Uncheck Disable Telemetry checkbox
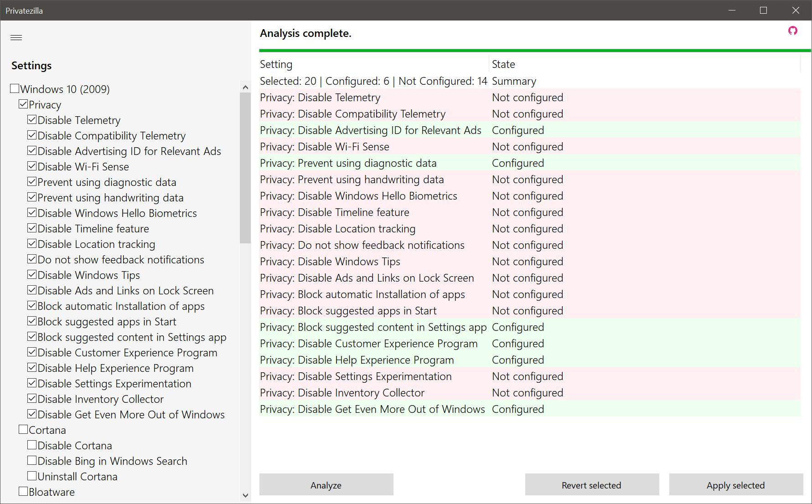Screen dimensions: 812x504 pyautogui.click(x=32, y=120)
